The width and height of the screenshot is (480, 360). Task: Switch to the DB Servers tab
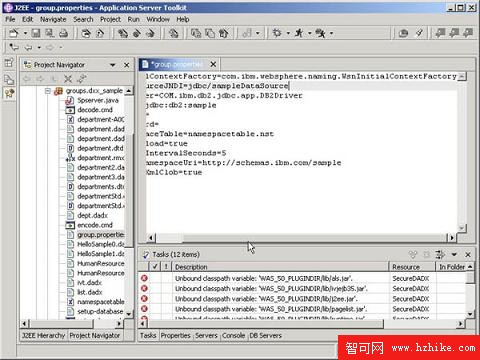click(x=265, y=336)
